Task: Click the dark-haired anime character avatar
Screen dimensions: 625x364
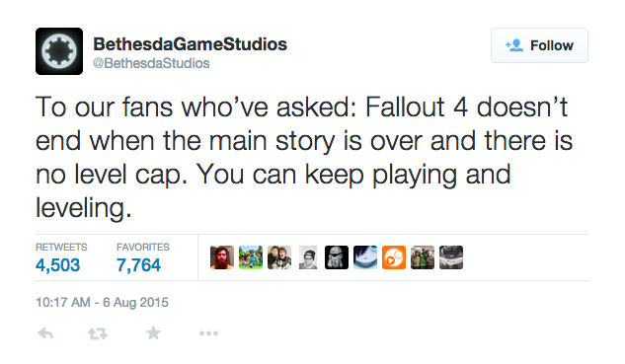Action: (365, 257)
